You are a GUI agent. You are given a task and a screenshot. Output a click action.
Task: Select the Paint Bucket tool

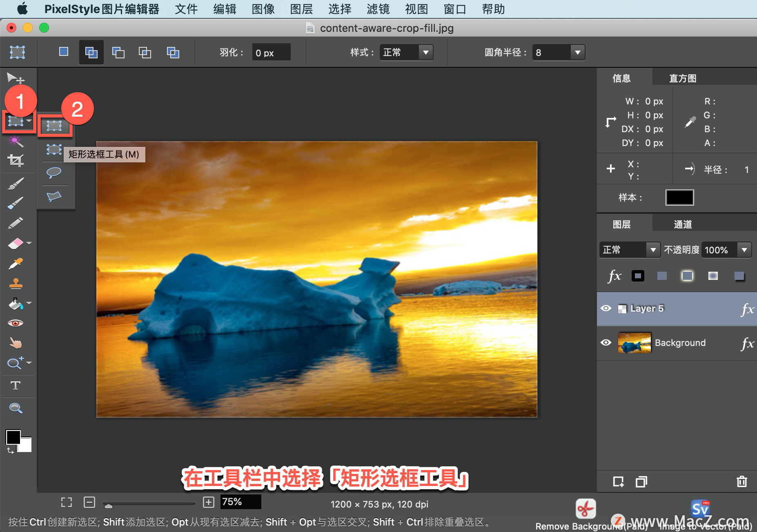coord(16,303)
